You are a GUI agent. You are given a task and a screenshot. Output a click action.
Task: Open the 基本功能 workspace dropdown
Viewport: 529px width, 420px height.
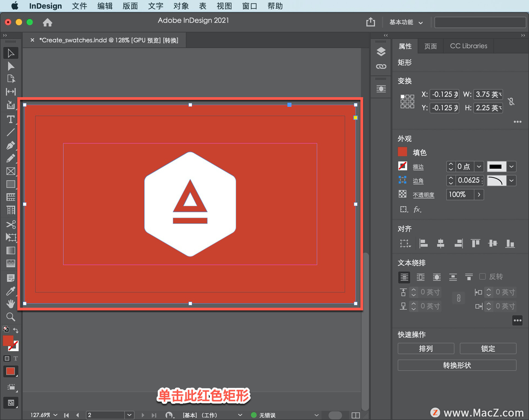pyautogui.click(x=406, y=22)
